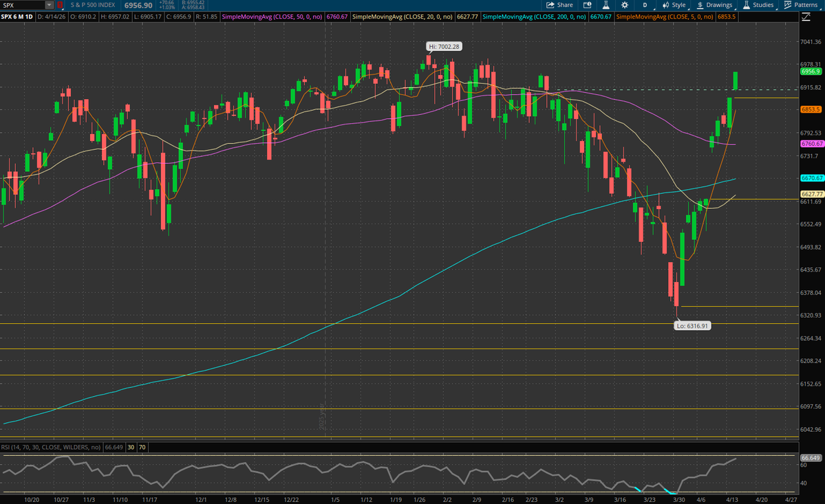This screenshot has width=825, height=504.
Task: Open chart settings gear icon
Action: [x=625, y=6]
